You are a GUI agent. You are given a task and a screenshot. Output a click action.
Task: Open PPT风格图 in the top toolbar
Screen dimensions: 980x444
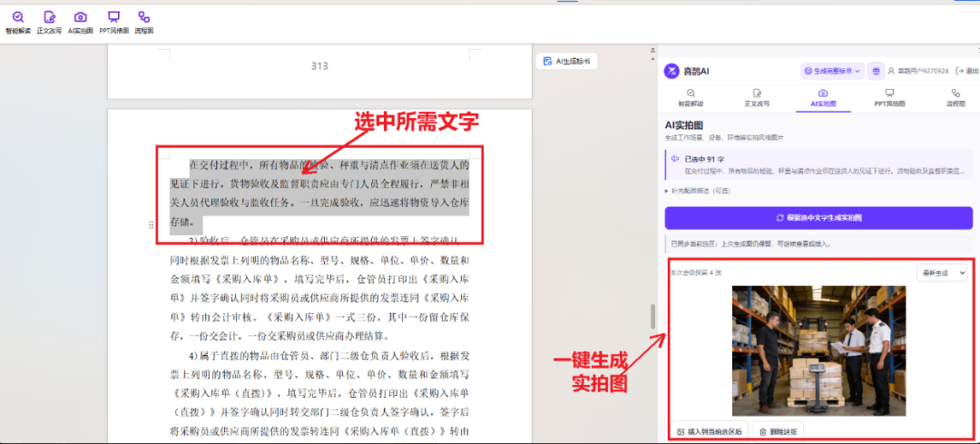coord(113,23)
